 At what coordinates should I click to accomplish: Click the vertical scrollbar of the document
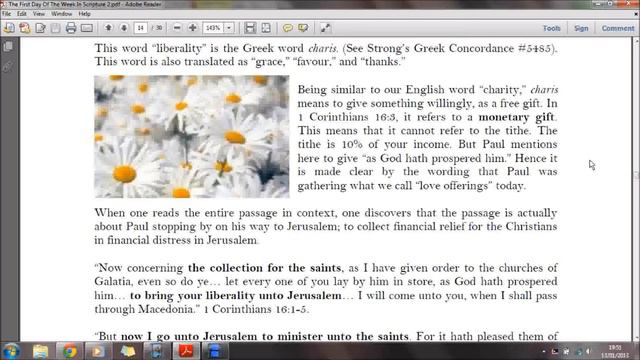pyautogui.click(x=636, y=189)
